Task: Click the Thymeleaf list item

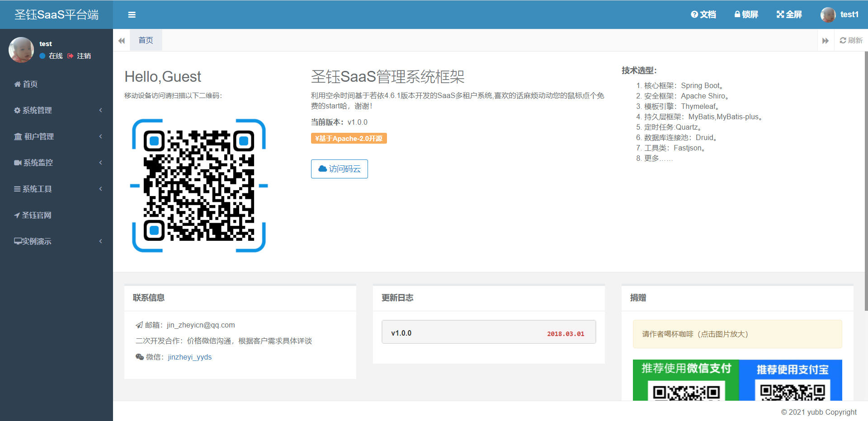Action: pyautogui.click(x=682, y=106)
